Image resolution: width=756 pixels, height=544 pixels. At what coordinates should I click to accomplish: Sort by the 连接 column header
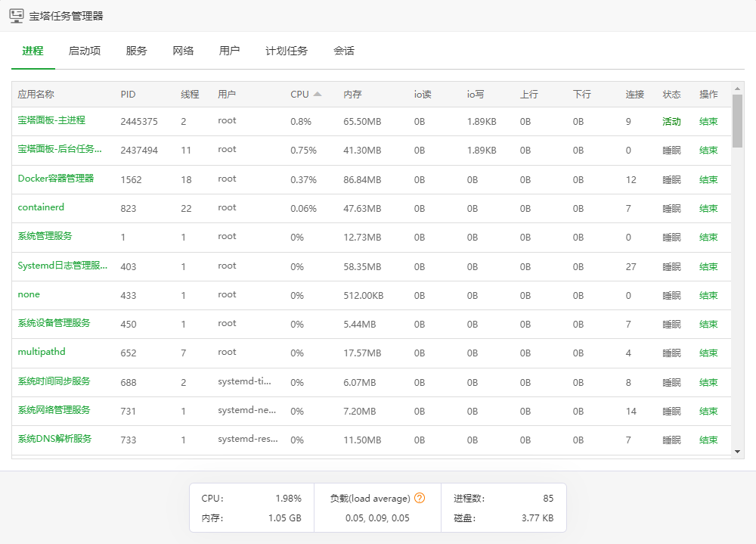pos(635,94)
